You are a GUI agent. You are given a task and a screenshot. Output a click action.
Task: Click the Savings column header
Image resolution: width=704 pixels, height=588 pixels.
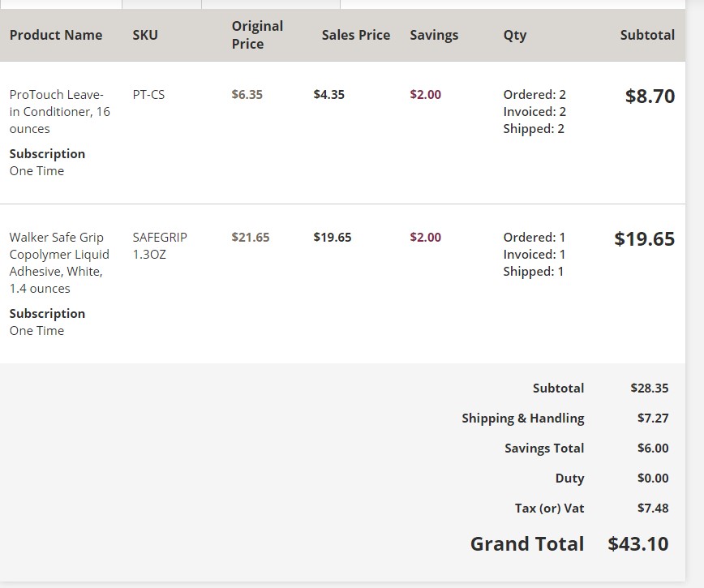point(434,35)
